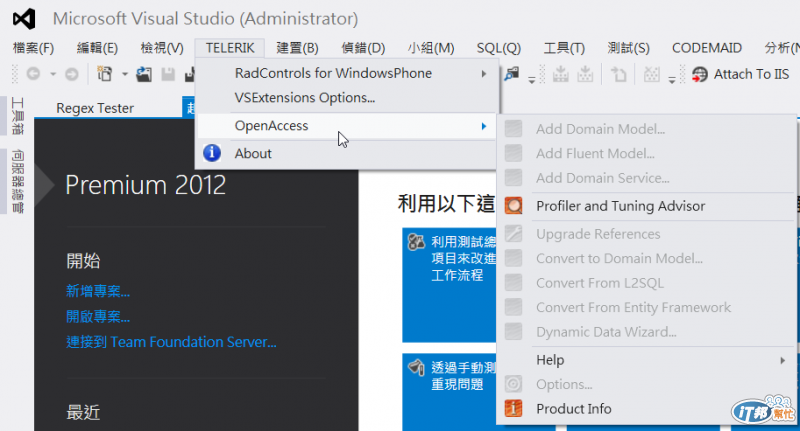
Task: Open the SQL(Q) menu
Action: coord(498,48)
